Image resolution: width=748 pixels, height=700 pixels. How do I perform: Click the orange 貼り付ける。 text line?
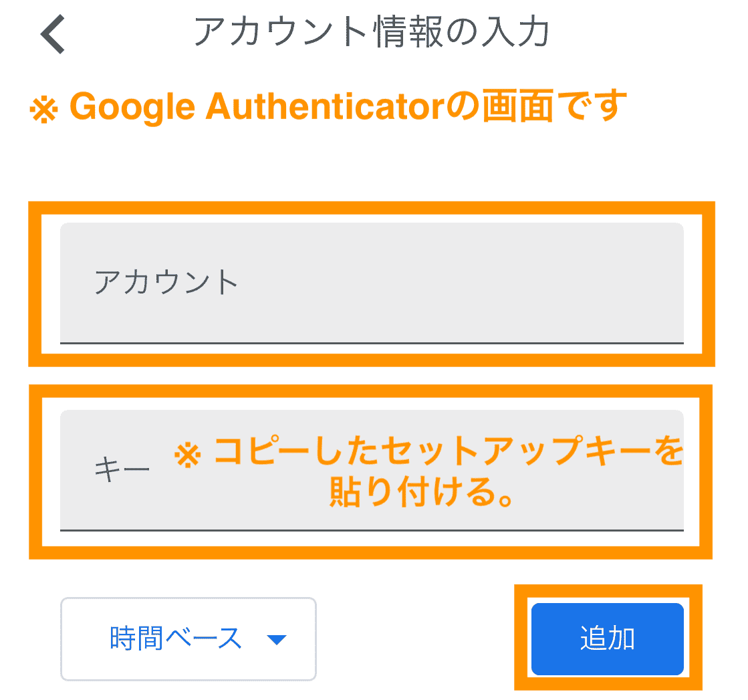[x=422, y=491]
